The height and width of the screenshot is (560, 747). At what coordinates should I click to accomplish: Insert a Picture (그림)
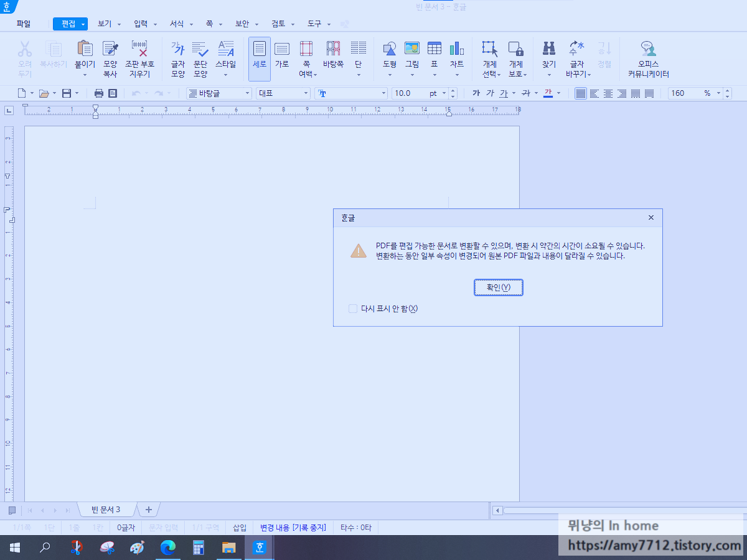pos(412,49)
